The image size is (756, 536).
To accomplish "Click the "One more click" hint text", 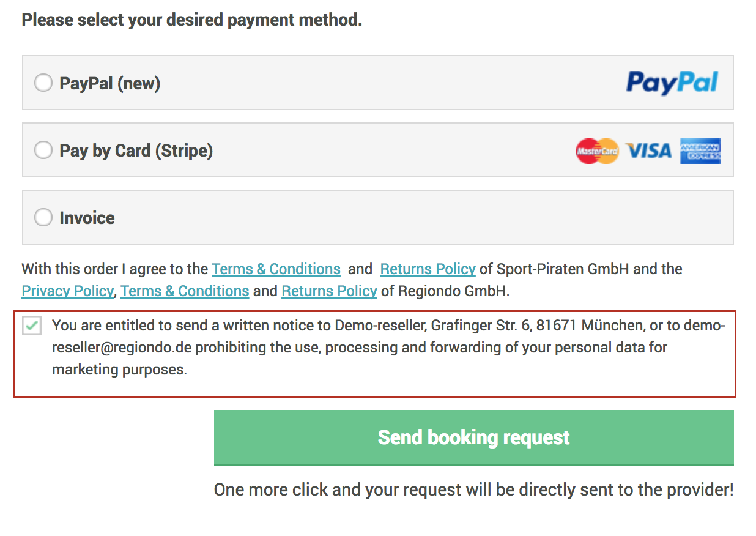I will click(x=473, y=490).
